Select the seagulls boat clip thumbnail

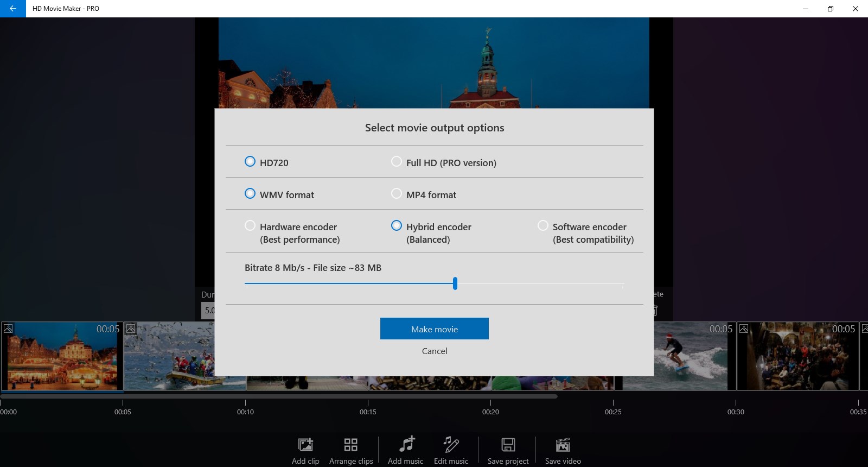(x=169, y=356)
